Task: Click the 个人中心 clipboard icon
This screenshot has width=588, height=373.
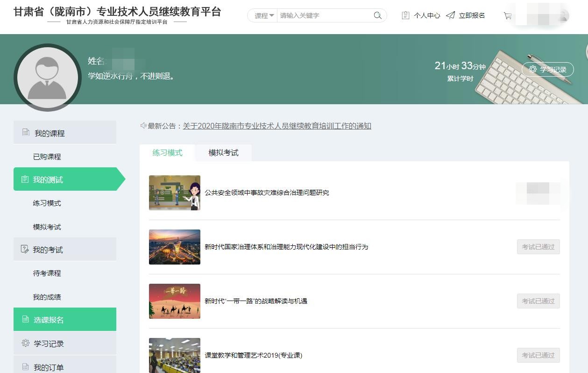Action: [405, 15]
